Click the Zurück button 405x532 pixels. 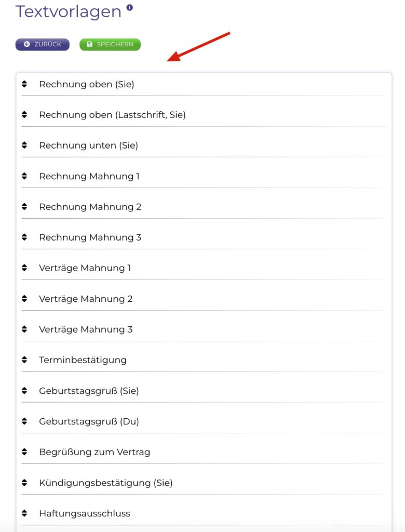43,45
